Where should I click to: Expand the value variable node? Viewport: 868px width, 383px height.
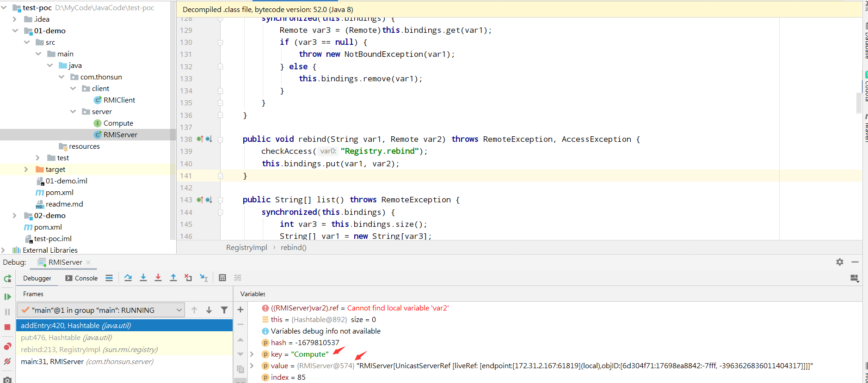click(252, 365)
